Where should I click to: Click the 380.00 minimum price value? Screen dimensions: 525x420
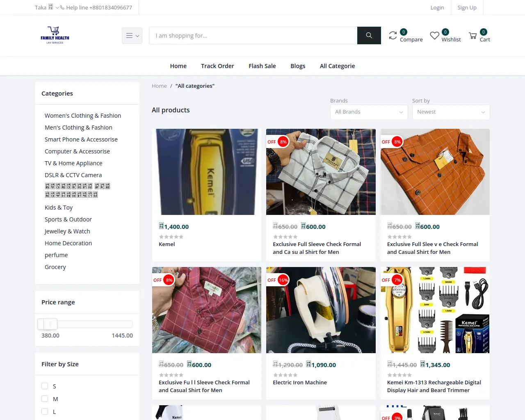[x=50, y=336]
